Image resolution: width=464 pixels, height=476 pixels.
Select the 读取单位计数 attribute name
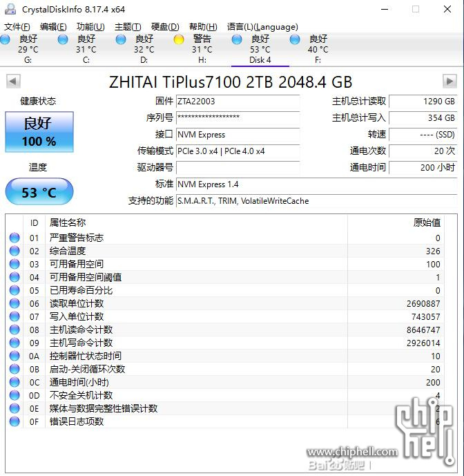77,303
